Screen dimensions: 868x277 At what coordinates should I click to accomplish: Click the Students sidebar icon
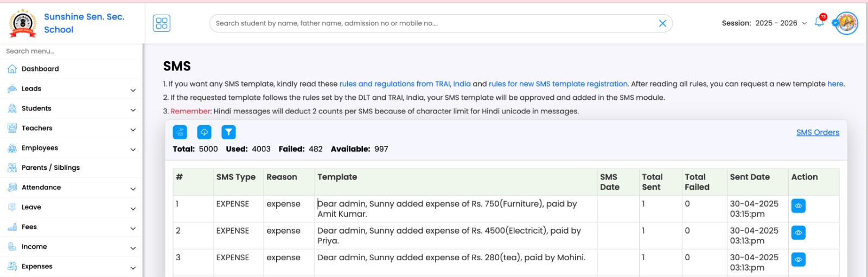12,108
